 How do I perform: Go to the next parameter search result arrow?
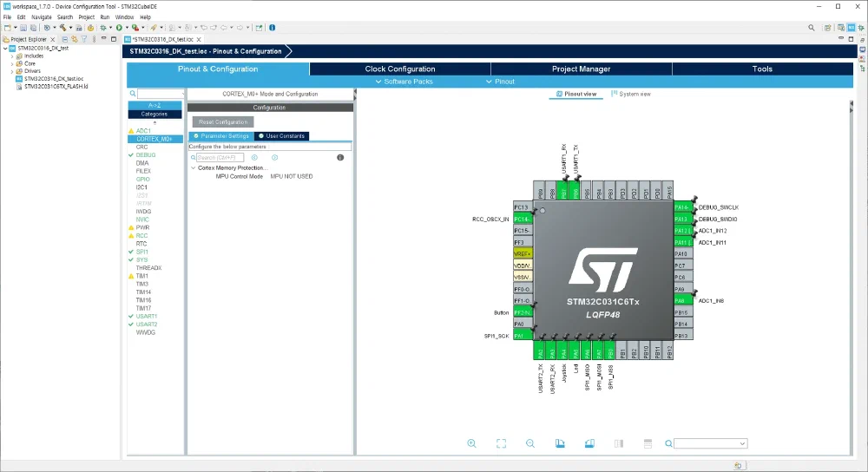click(274, 157)
